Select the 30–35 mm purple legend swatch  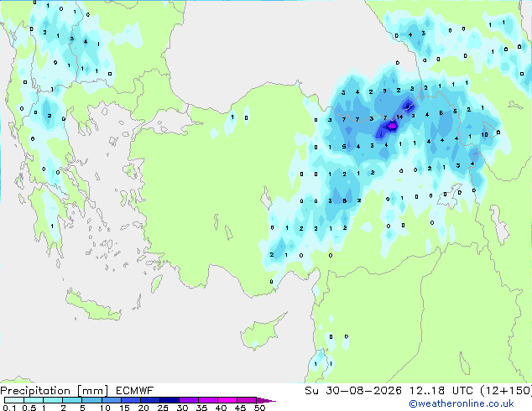tap(188, 400)
